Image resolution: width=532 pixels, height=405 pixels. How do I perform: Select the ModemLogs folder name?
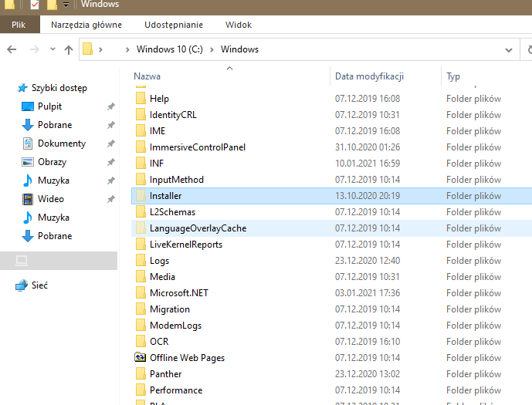coord(175,326)
